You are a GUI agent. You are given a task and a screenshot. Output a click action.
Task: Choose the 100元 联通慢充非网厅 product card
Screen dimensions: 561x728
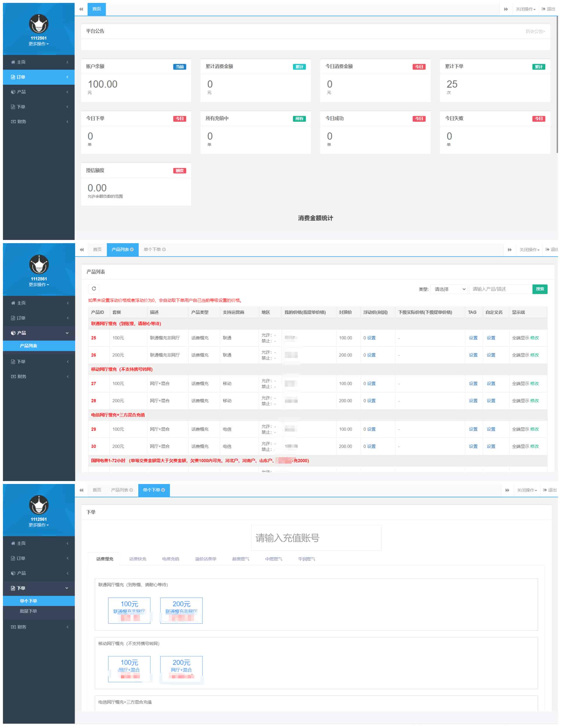pos(129,610)
